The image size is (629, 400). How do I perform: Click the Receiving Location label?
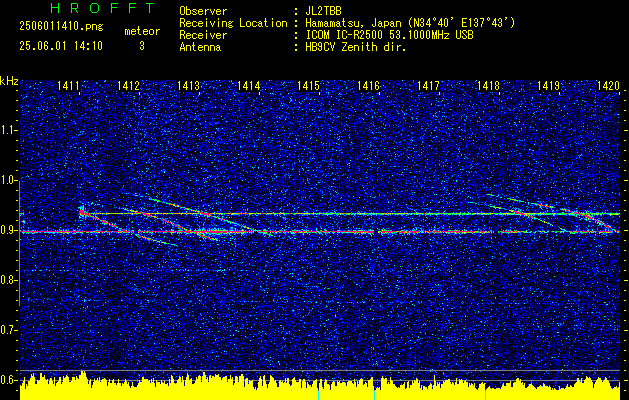point(233,23)
